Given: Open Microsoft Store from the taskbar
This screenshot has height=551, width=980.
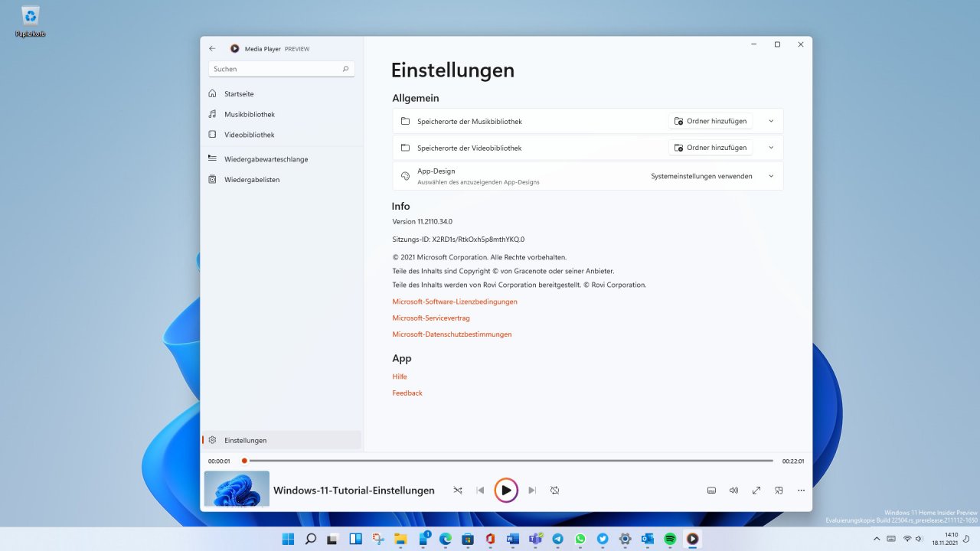Looking at the screenshot, I should (x=468, y=539).
